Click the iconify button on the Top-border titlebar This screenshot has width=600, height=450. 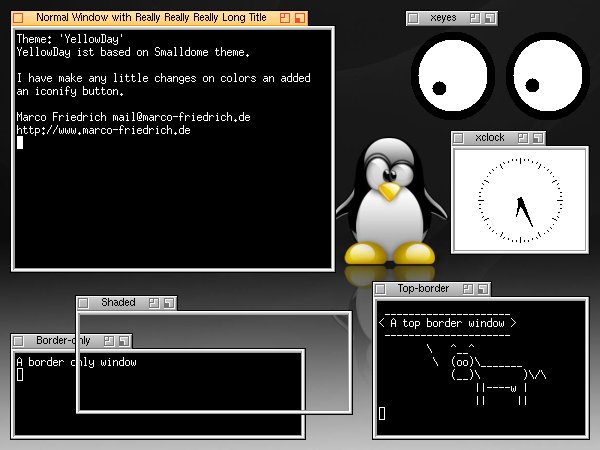[x=468, y=289]
